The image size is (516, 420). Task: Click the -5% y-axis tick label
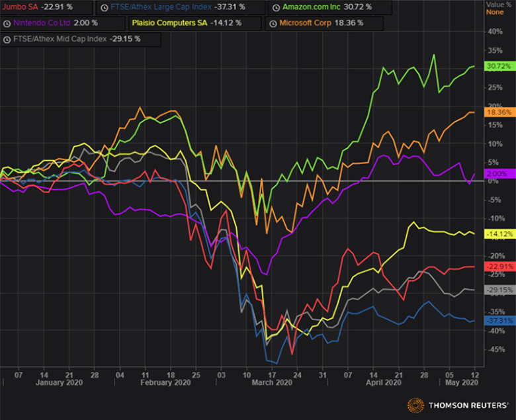tap(494, 200)
